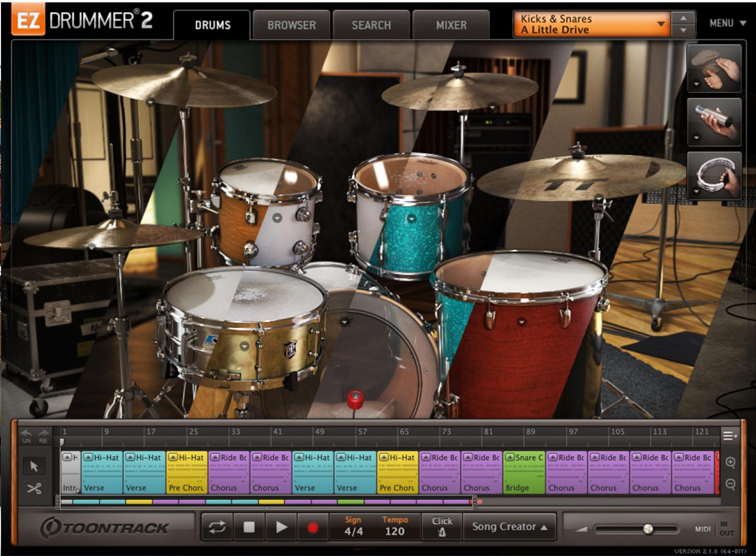756x556 pixels.
Task: Select the Bridge Snare block in the timeline
Action: click(x=524, y=471)
